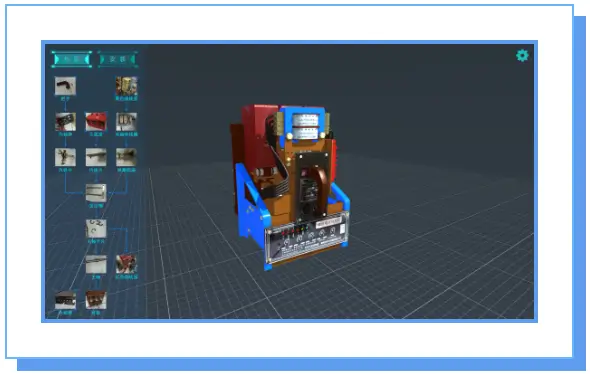
Task: Choose the metal grid plates thumbnail
Action: [x=126, y=122]
